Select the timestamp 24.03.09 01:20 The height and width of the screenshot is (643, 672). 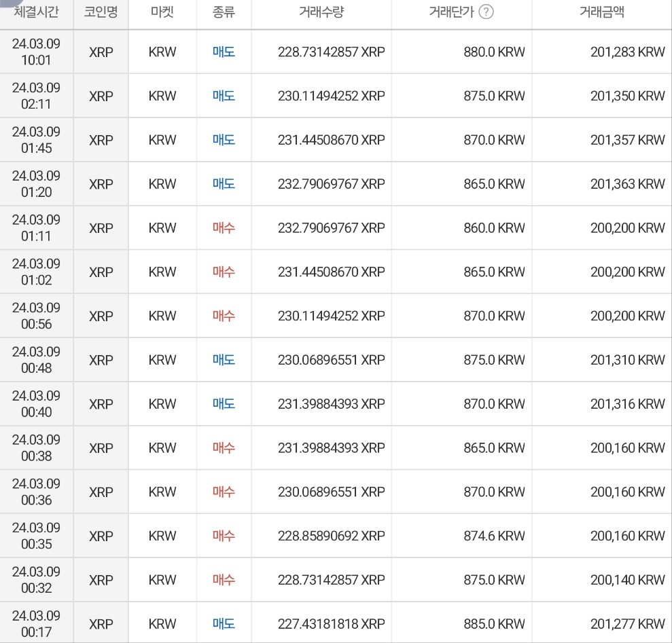[x=37, y=184]
